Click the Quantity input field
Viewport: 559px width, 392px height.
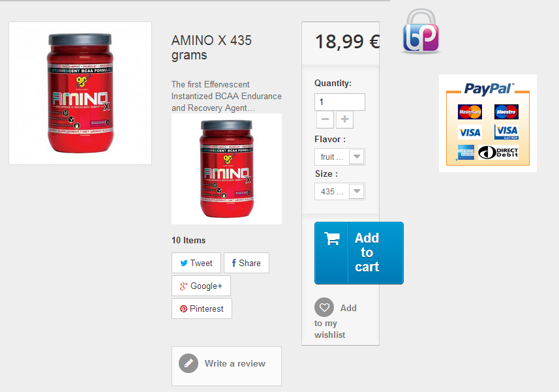click(x=340, y=102)
